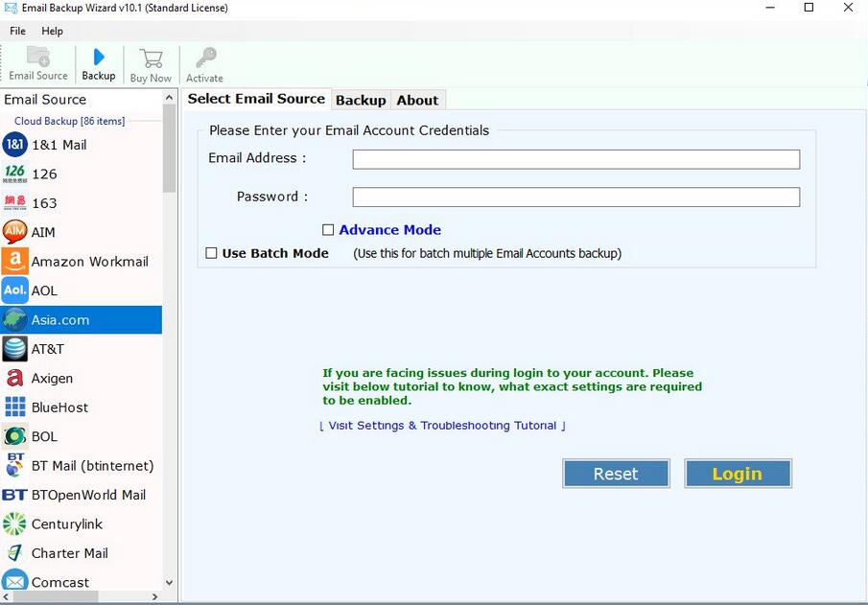This screenshot has height=605, width=868.
Task: Select the AT&T globe icon
Action: (14, 349)
